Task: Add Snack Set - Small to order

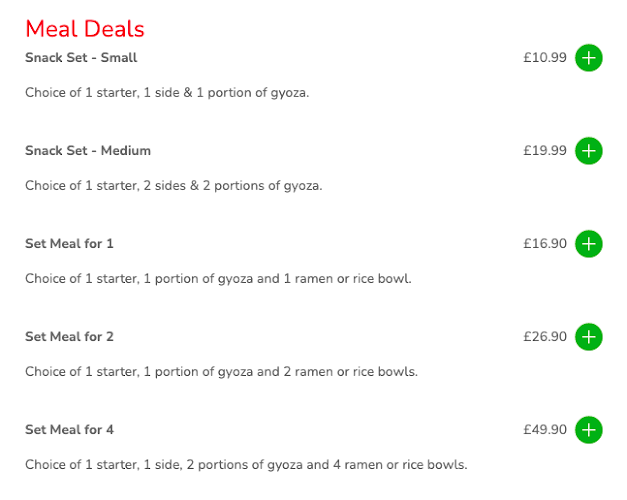Action: pyautogui.click(x=589, y=58)
